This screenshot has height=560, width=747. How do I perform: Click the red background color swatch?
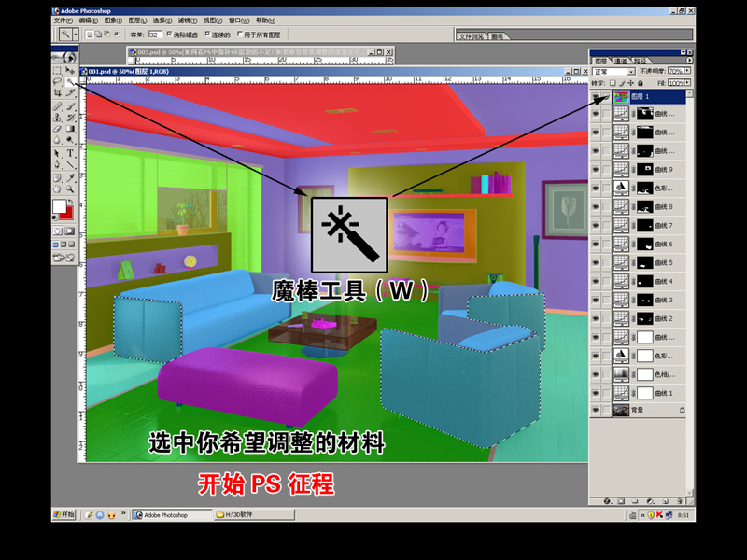[68, 215]
